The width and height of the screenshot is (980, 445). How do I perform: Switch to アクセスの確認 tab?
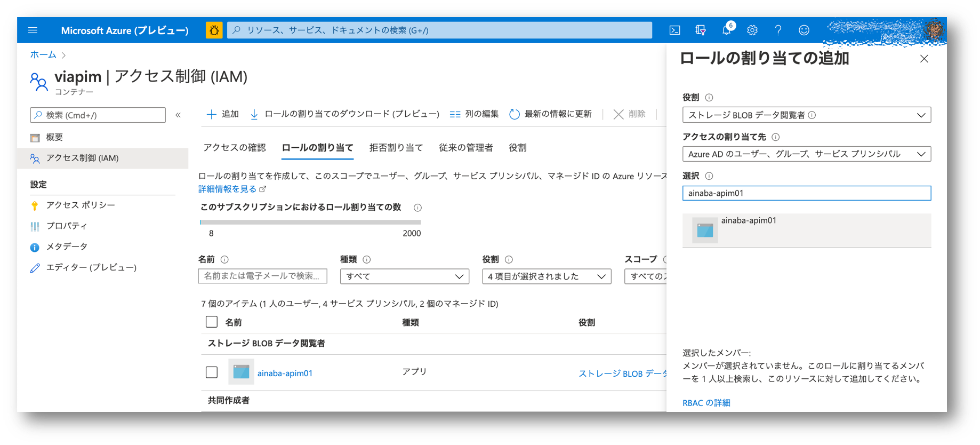point(235,148)
